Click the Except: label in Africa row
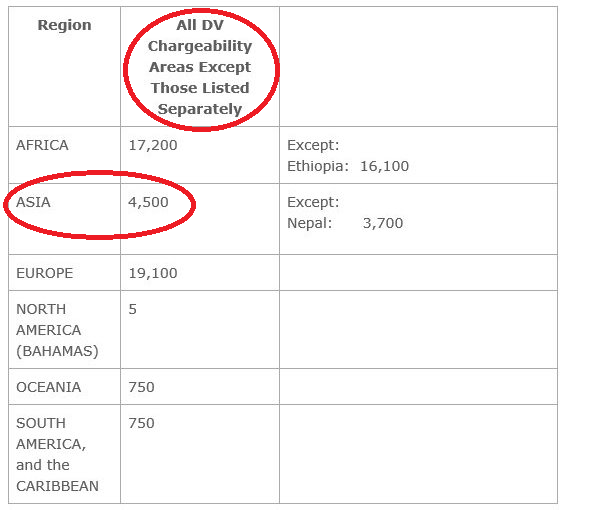 pos(313,145)
